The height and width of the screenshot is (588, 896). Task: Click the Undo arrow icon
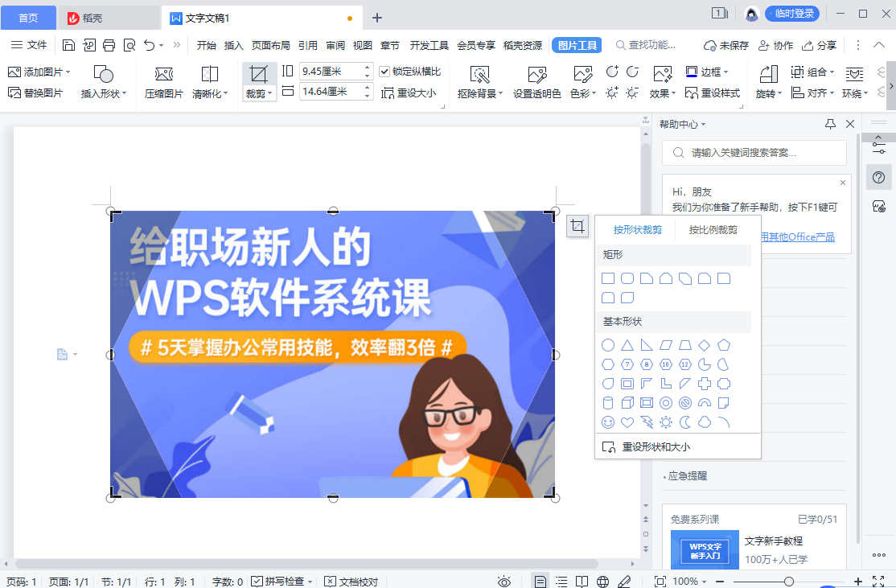pyautogui.click(x=149, y=45)
